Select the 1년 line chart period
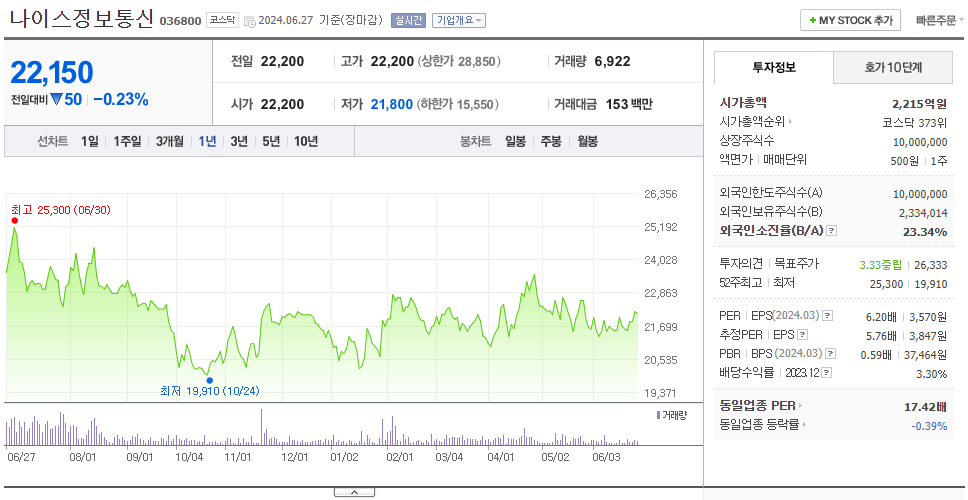This screenshot has height=500, width=968. [x=207, y=141]
